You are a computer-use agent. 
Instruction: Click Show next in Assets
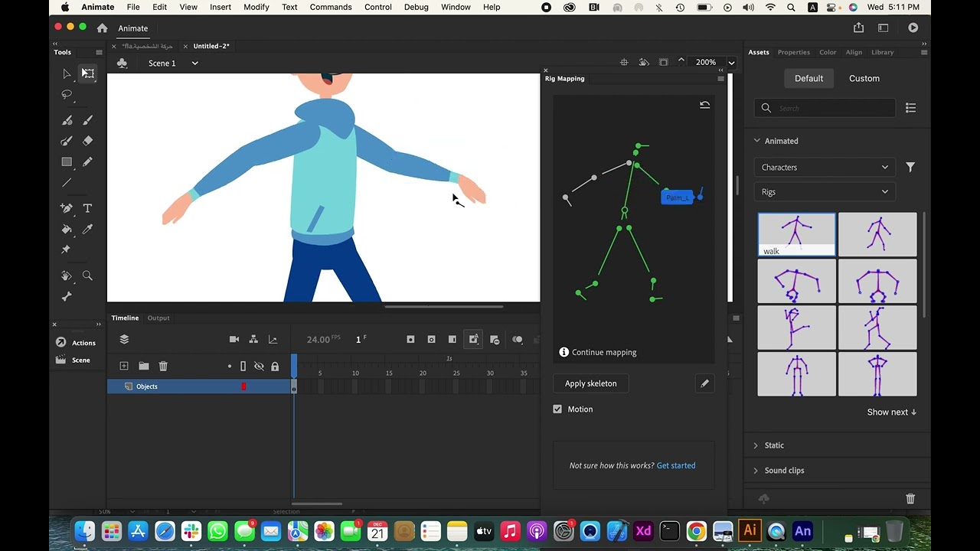892,412
